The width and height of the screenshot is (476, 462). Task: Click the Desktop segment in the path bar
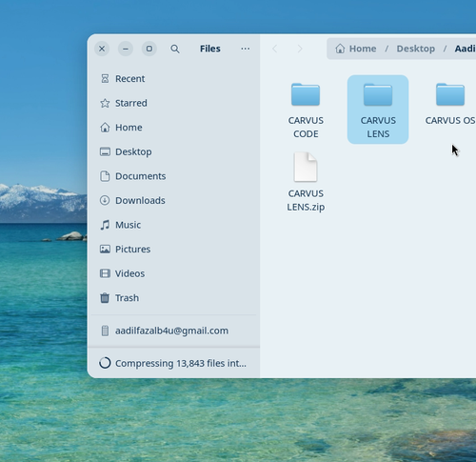[x=416, y=49]
